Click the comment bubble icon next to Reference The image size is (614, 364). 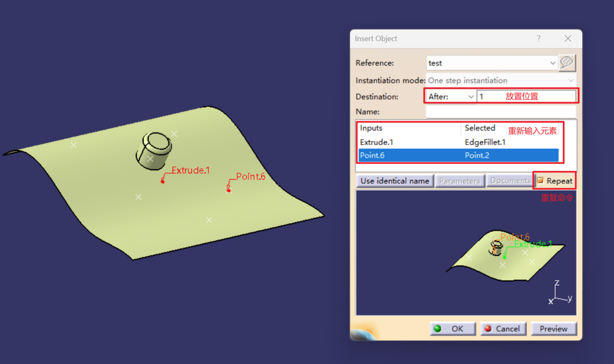567,63
